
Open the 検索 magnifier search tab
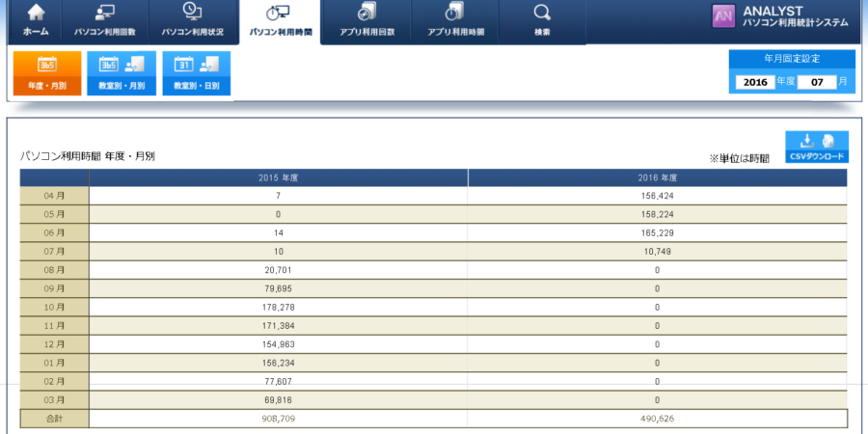(542, 21)
